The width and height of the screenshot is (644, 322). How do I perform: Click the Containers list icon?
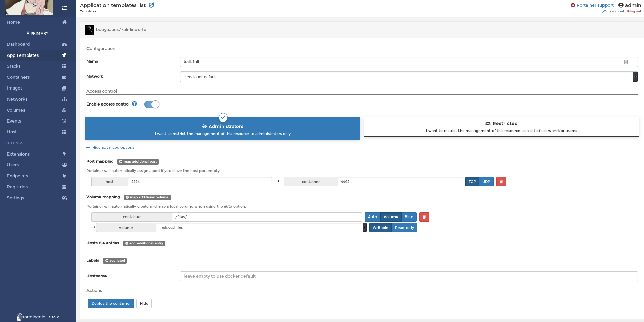point(64,77)
